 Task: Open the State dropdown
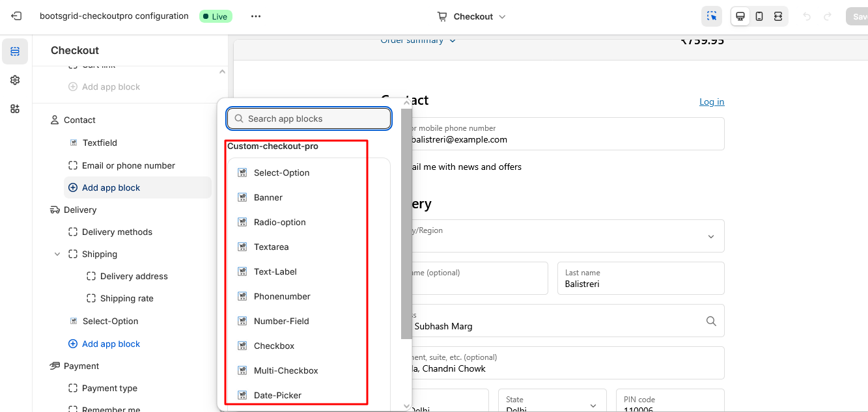(x=552, y=400)
